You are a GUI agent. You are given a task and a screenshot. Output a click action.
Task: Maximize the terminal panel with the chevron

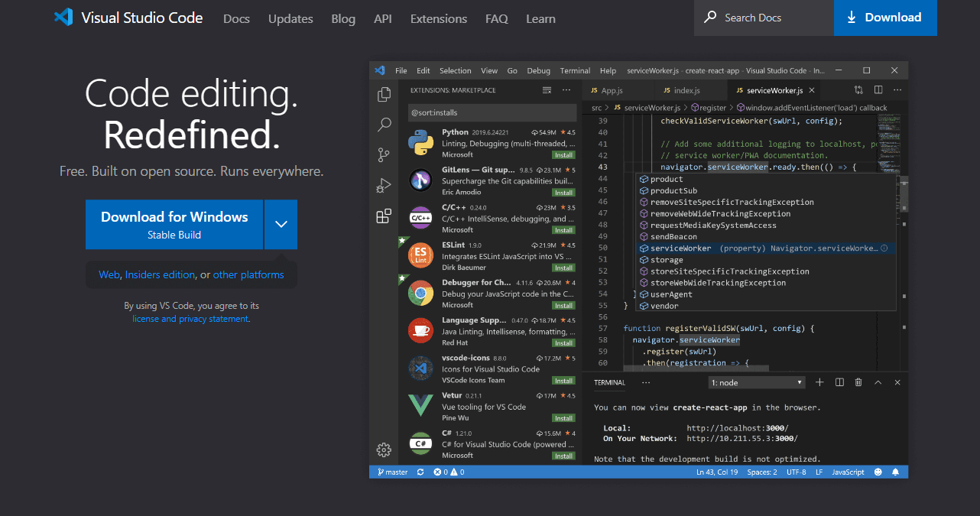point(878,382)
